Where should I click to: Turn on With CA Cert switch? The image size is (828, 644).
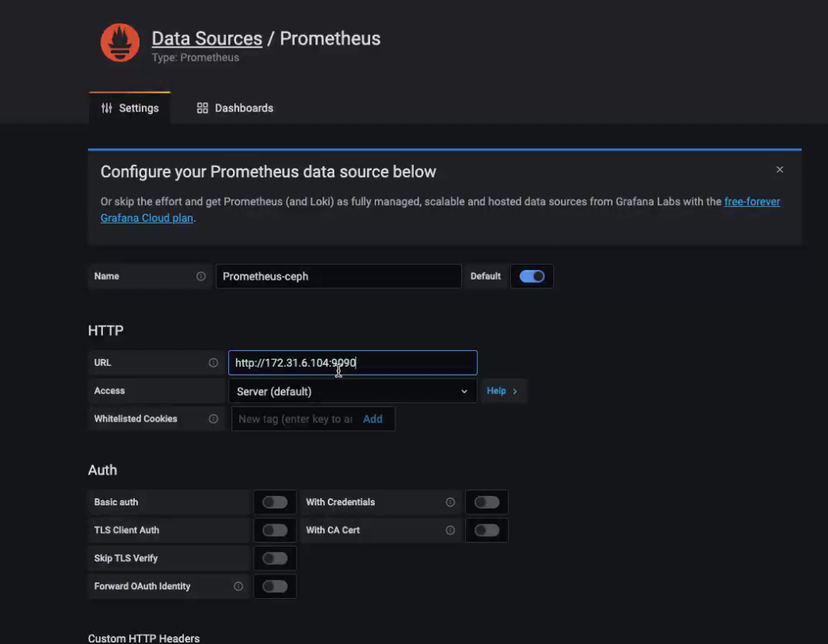486,530
